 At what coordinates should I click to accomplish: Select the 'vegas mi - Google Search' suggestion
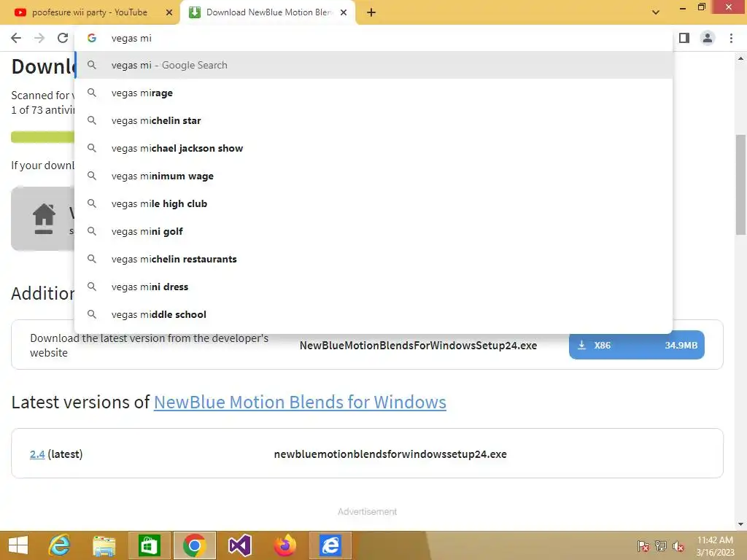374,65
